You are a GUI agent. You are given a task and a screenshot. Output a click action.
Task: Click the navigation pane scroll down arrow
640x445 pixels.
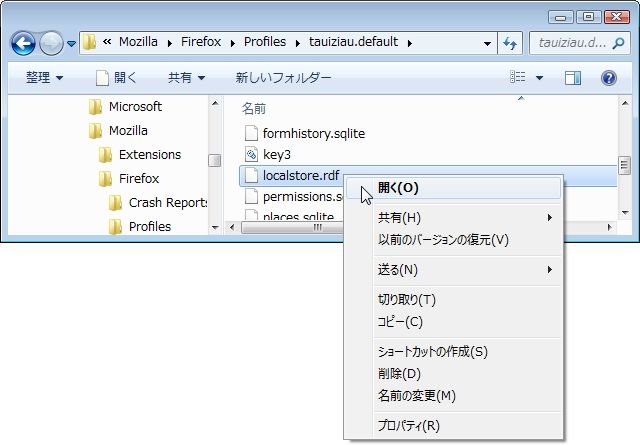pyautogui.click(x=215, y=227)
